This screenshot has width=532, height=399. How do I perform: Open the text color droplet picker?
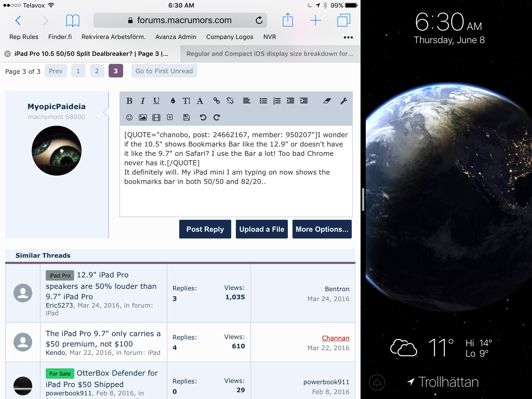173,101
